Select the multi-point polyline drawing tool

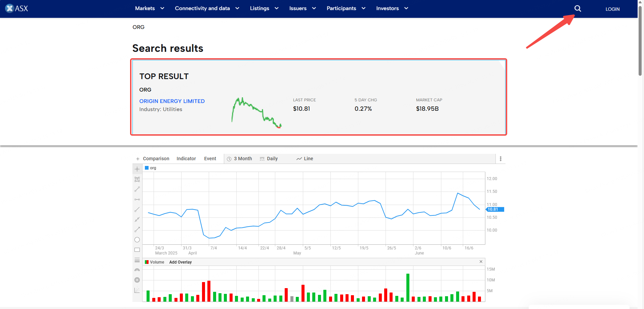click(x=137, y=219)
